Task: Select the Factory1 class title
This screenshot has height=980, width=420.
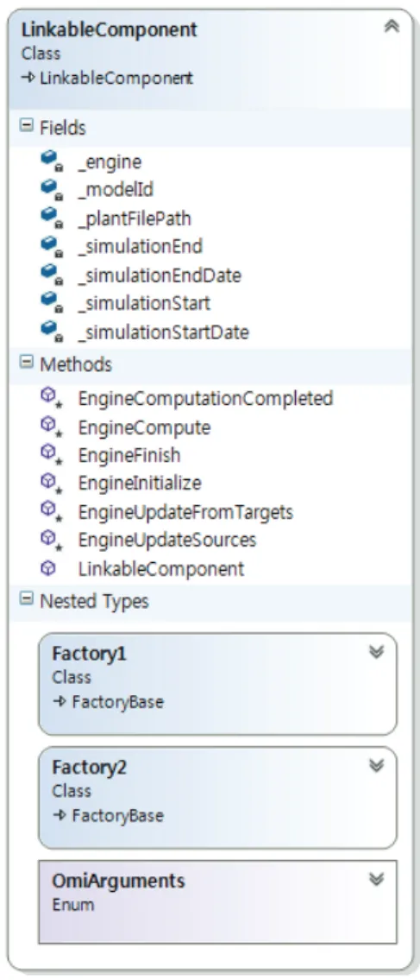Action: coord(89,654)
